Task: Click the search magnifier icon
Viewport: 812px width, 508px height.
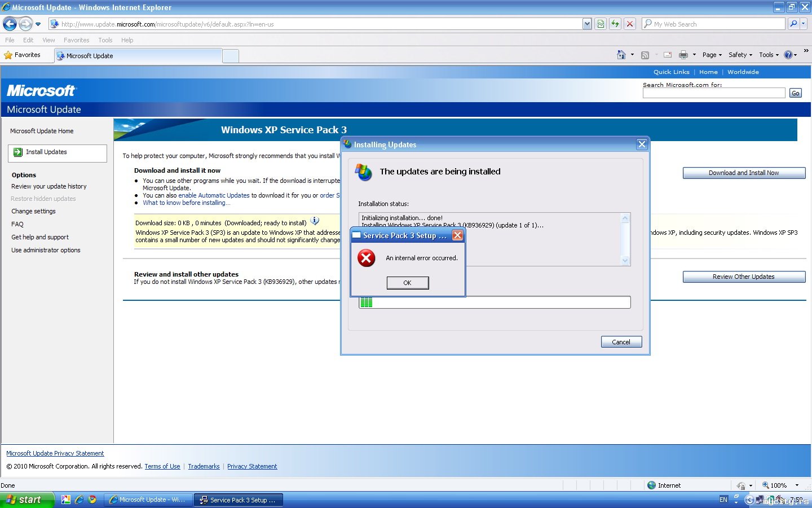Action: click(x=793, y=24)
